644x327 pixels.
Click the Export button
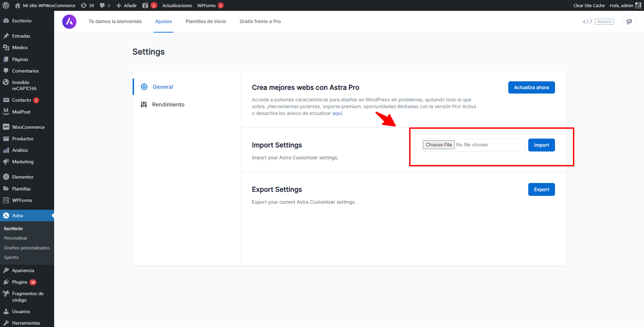click(541, 189)
